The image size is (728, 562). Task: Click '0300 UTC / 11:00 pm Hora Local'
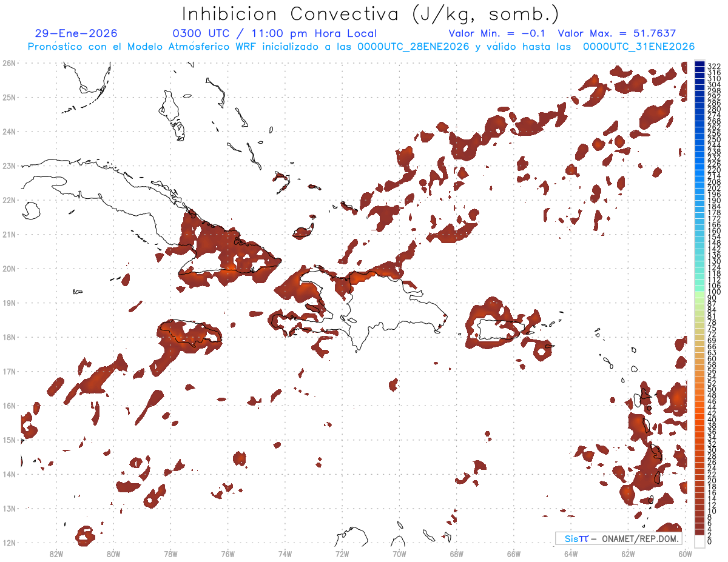coord(274,33)
